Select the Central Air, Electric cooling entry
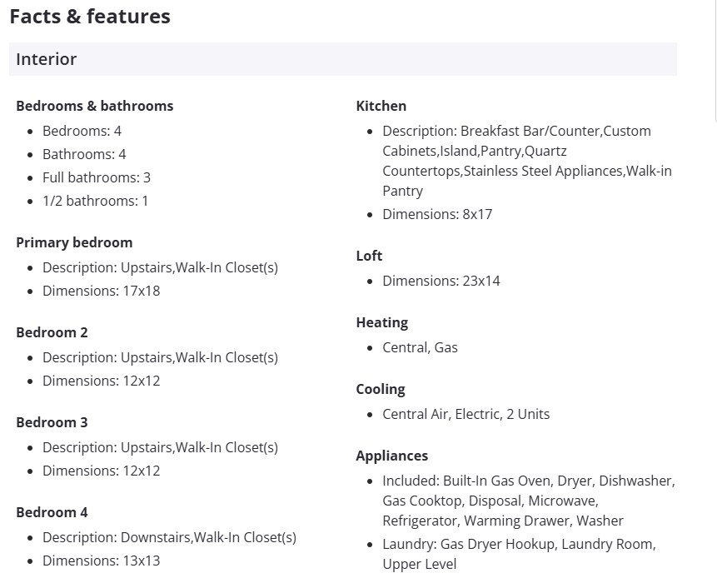Image resolution: width=717 pixels, height=588 pixels. point(466,414)
